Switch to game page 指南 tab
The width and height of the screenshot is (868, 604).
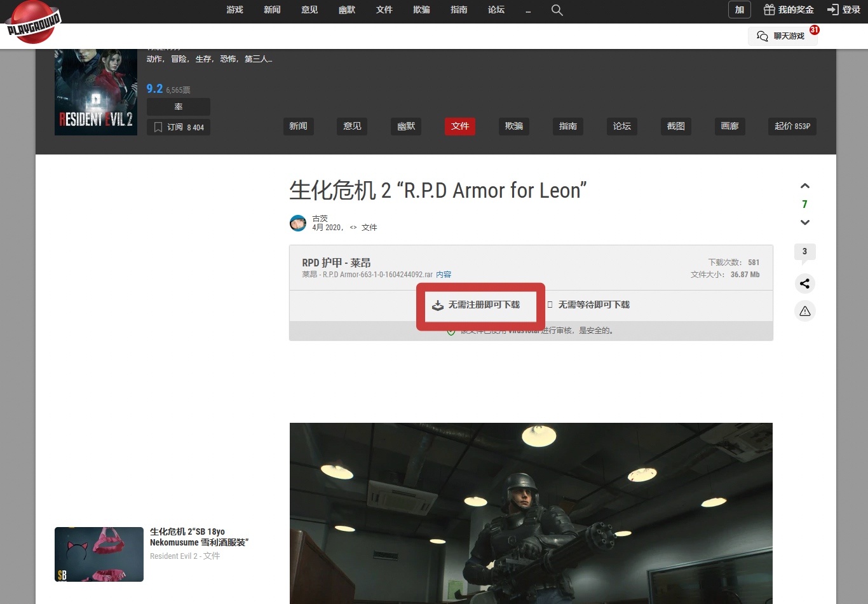click(x=568, y=126)
